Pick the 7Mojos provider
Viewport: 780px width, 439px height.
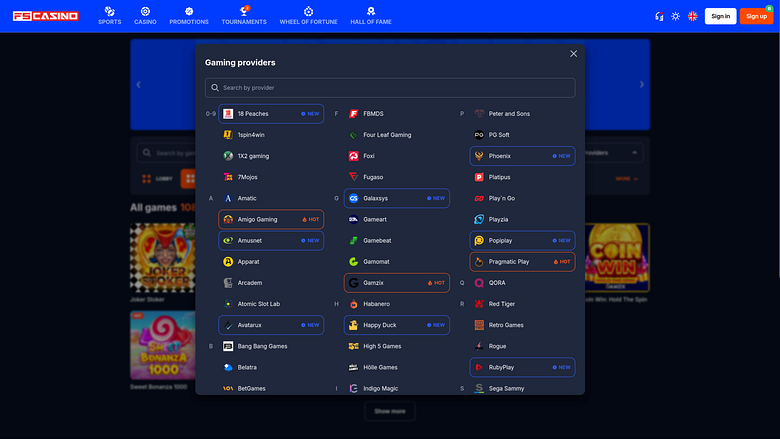(x=271, y=177)
